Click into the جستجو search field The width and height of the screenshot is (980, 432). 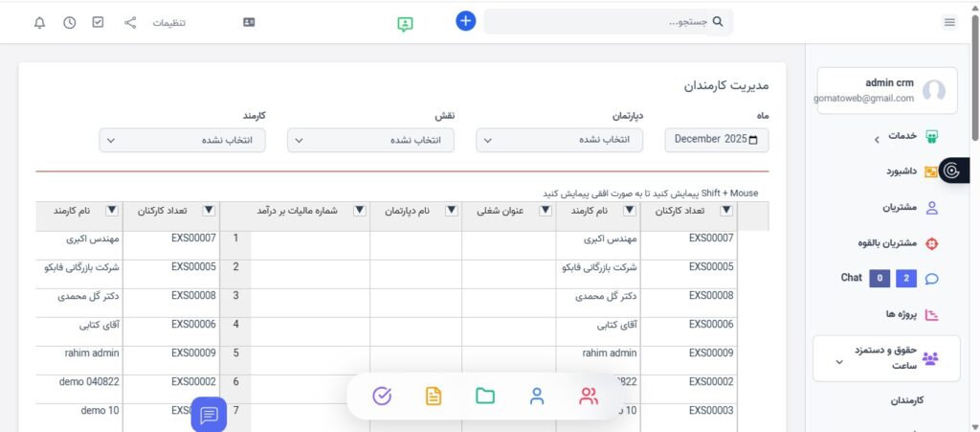[x=608, y=22]
